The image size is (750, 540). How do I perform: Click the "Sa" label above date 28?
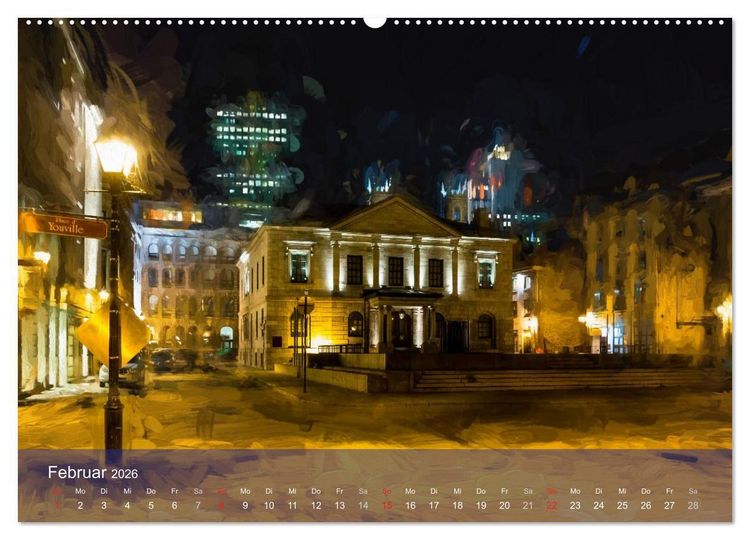[x=693, y=491]
